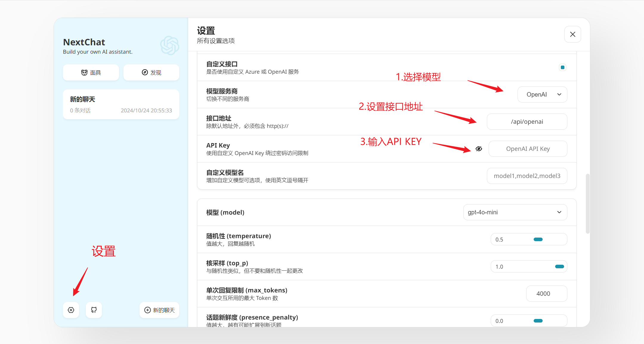Click the max_tokens 4000 input field
644x344 pixels.
pos(547,294)
